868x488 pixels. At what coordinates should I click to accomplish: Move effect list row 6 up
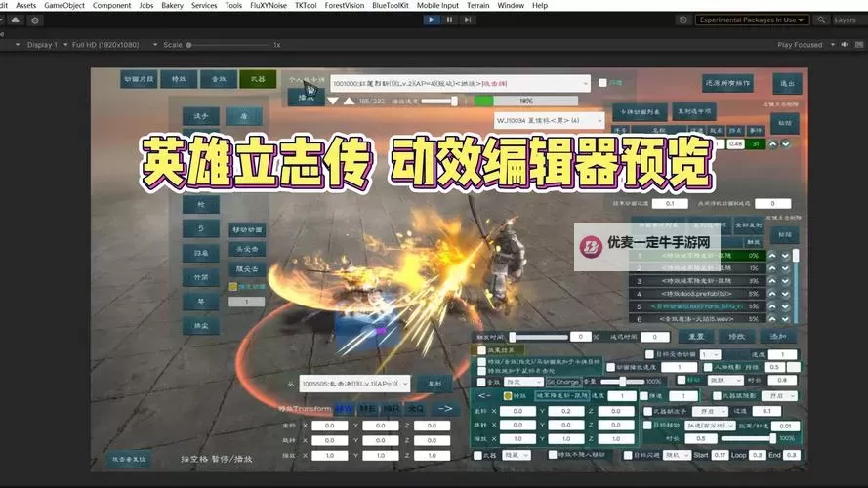pyautogui.click(x=772, y=319)
